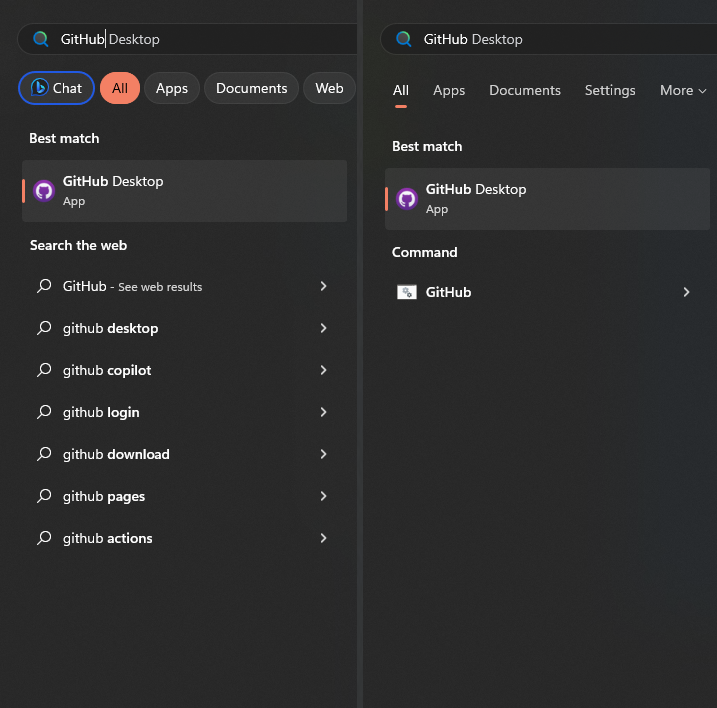The image size is (717, 708).
Task: Expand chevron for 'github actions' suggestion
Action: [323, 538]
